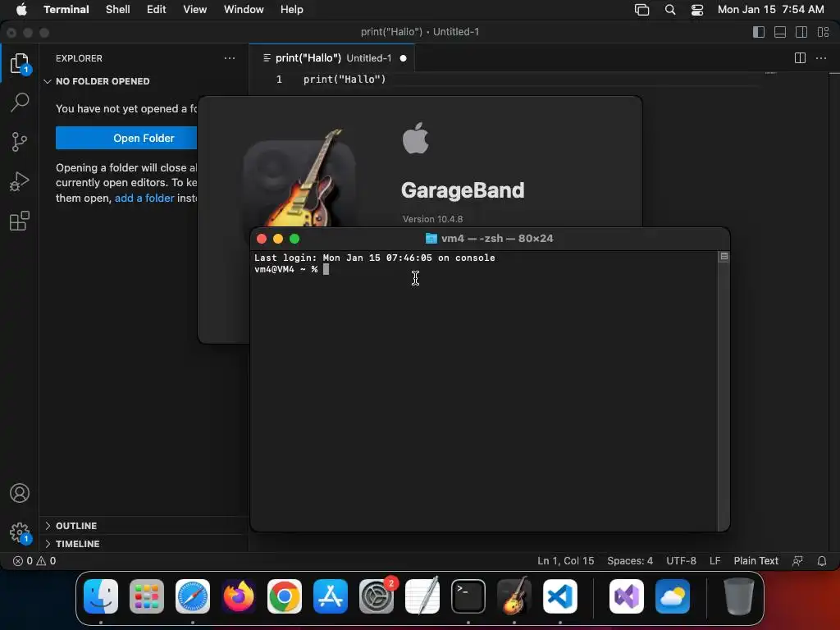This screenshot has width=840, height=630.
Task: Open Explorer Views and More Actions ellipsis
Action: [230, 58]
